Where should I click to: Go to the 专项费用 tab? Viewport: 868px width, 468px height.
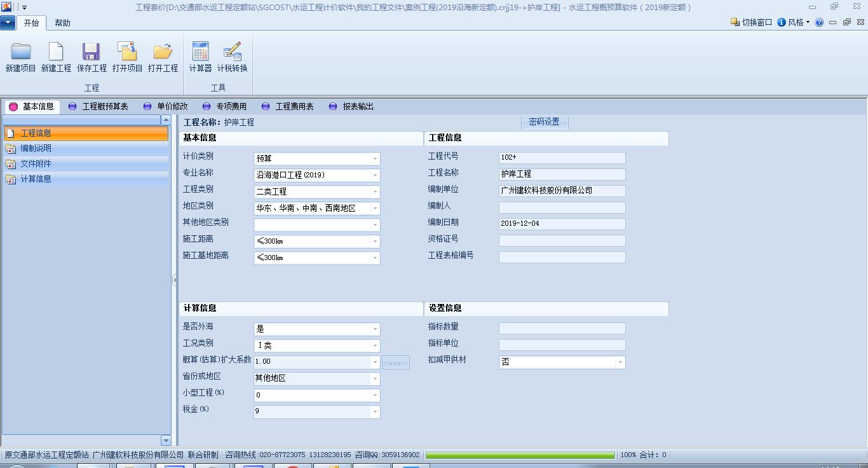coord(225,106)
